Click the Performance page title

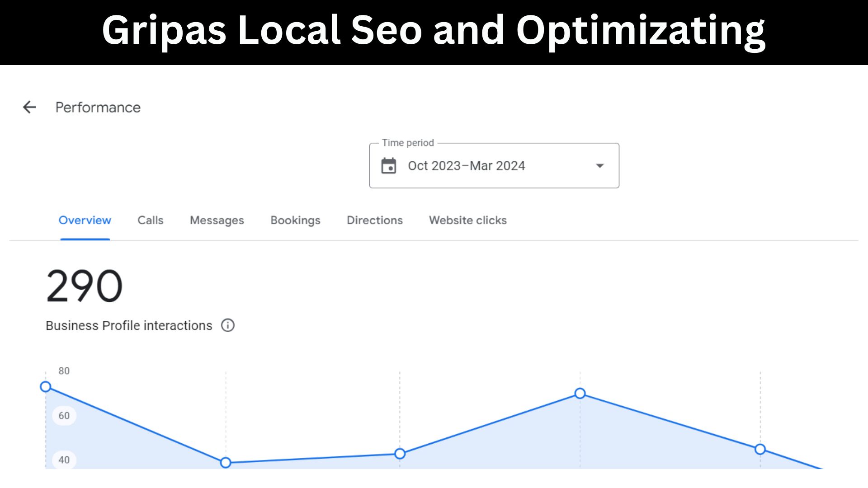pyautogui.click(x=98, y=108)
